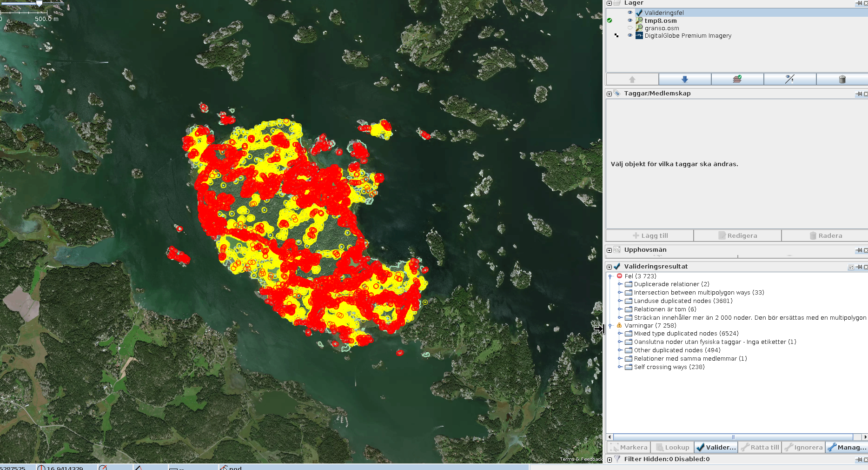Select the Self crossing ways entry
Image resolution: width=868 pixels, height=470 pixels.
point(669,367)
